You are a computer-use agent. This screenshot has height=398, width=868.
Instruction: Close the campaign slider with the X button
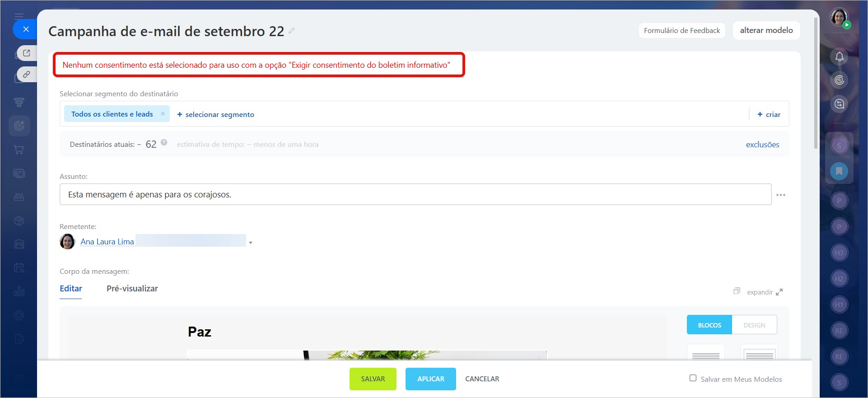26,29
